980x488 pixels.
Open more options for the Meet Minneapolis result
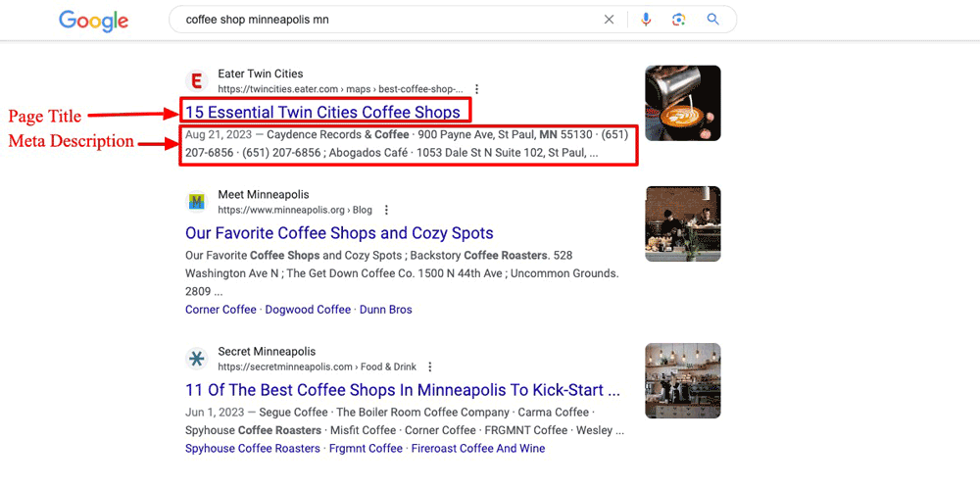pos(386,210)
